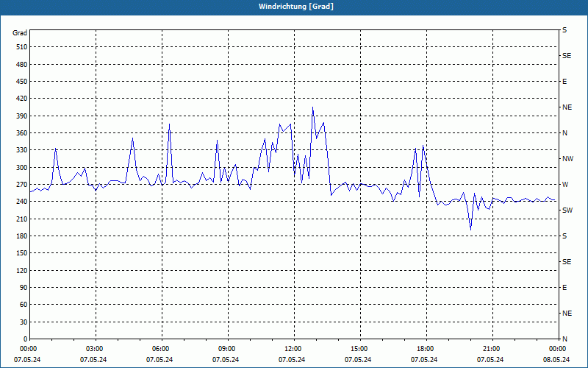Click the NE compass label level with 30

pos(567,314)
